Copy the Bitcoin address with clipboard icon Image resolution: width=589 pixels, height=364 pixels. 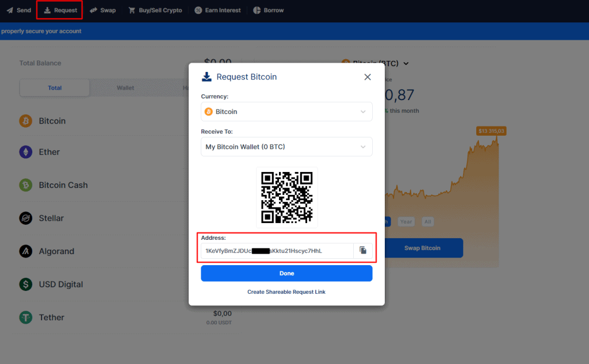click(363, 251)
